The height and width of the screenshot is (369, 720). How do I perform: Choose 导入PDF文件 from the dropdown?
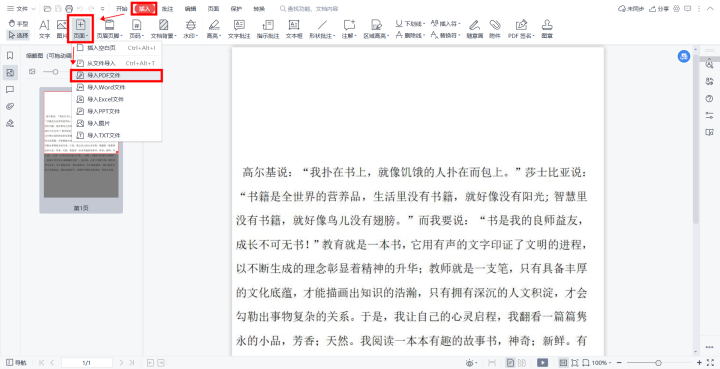[x=117, y=75]
